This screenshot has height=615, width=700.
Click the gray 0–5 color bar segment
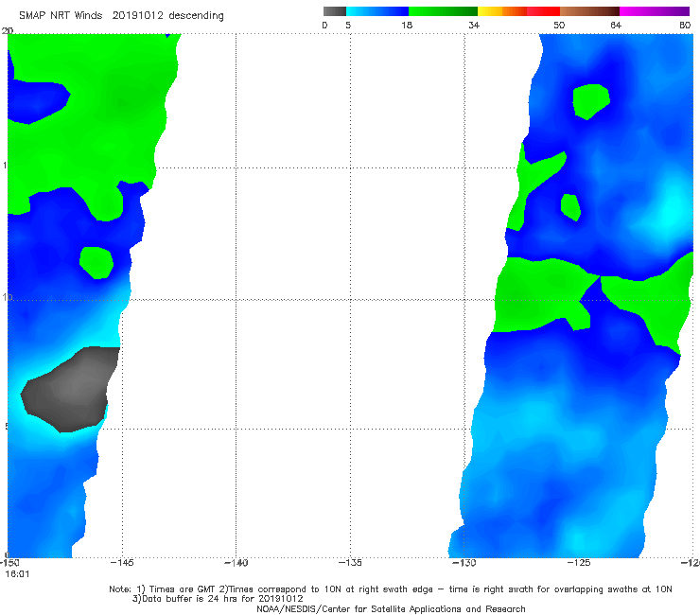pyautogui.click(x=334, y=11)
